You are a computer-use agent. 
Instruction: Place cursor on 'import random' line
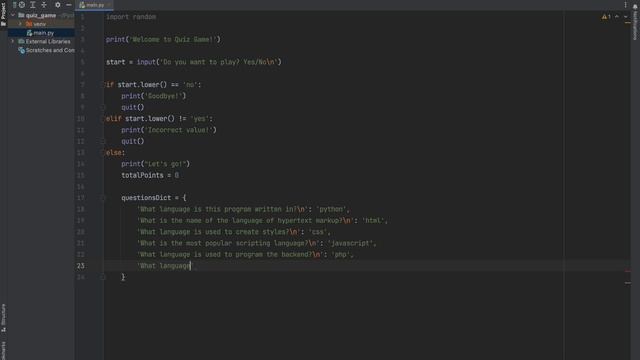coord(131,17)
